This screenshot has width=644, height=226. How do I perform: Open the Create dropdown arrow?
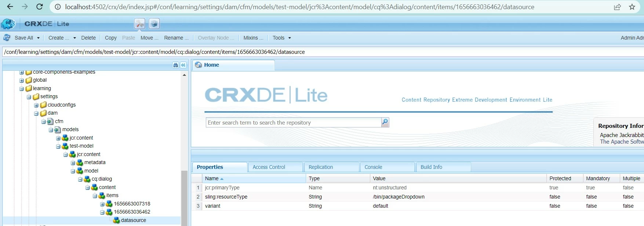(74, 38)
